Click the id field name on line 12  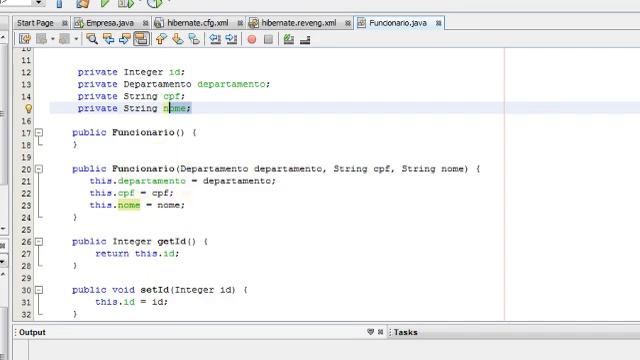coord(175,72)
